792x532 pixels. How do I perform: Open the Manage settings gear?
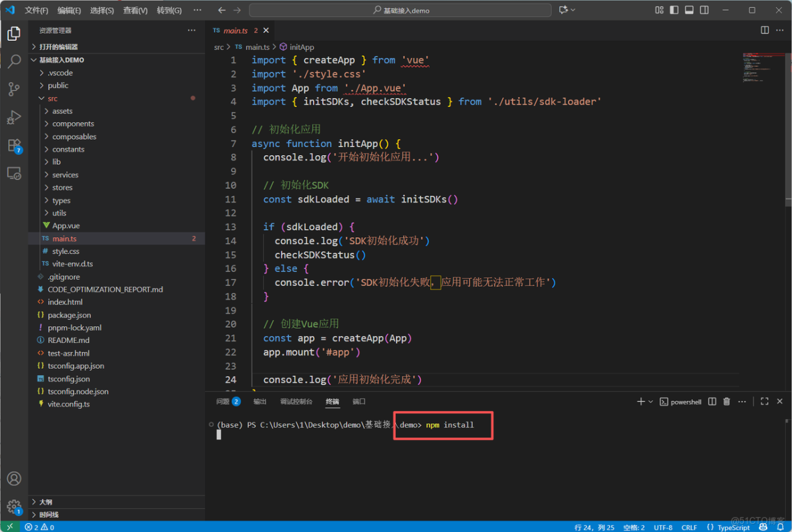(x=14, y=507)
